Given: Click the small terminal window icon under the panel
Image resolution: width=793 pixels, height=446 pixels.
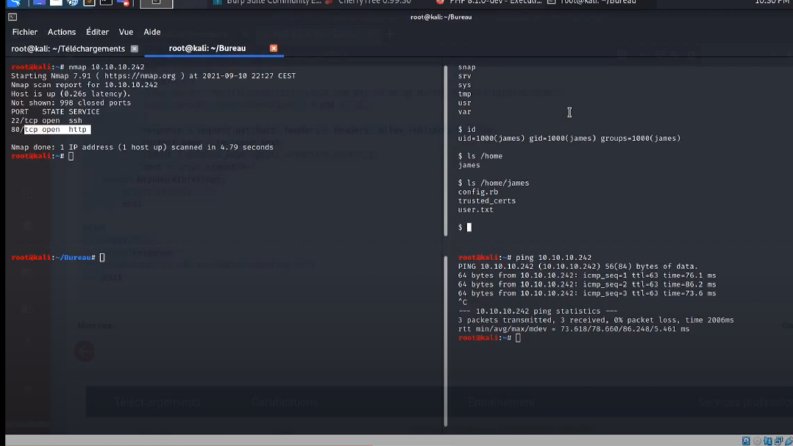Looking at the screenshot, I should click(13, 17).
